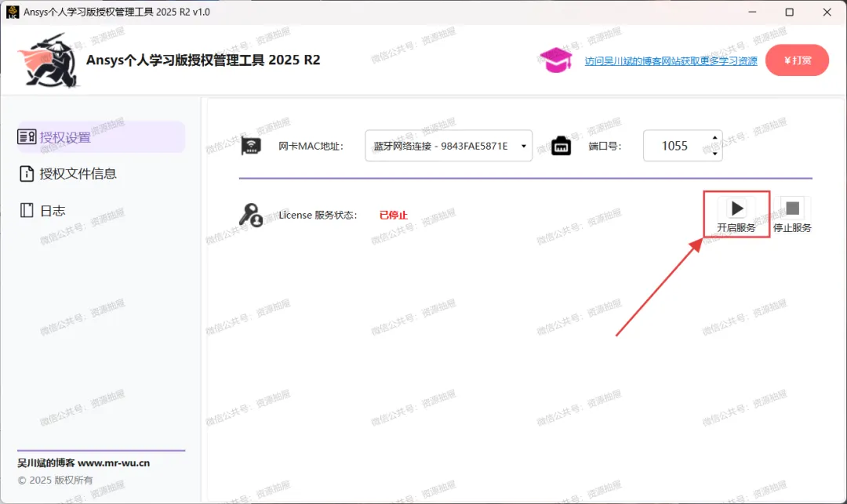Click the 吴川斌的博客 www.mr-wu.cn footer text
Viewport: 847px width, 504px height.
coord(84,463)
